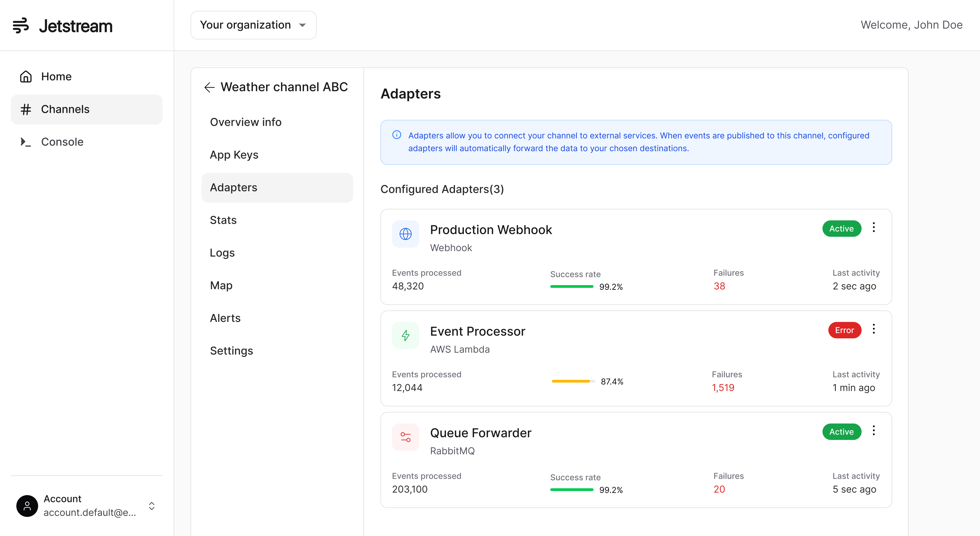Open the channel Settings section
Viewport: 980px width, 536px height.
point(277,351)
